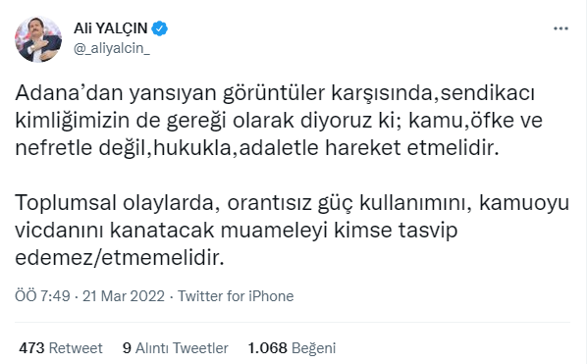The image size is (588, 364).
Task: View the Beğeni likes list
Action: pos(313,348)
